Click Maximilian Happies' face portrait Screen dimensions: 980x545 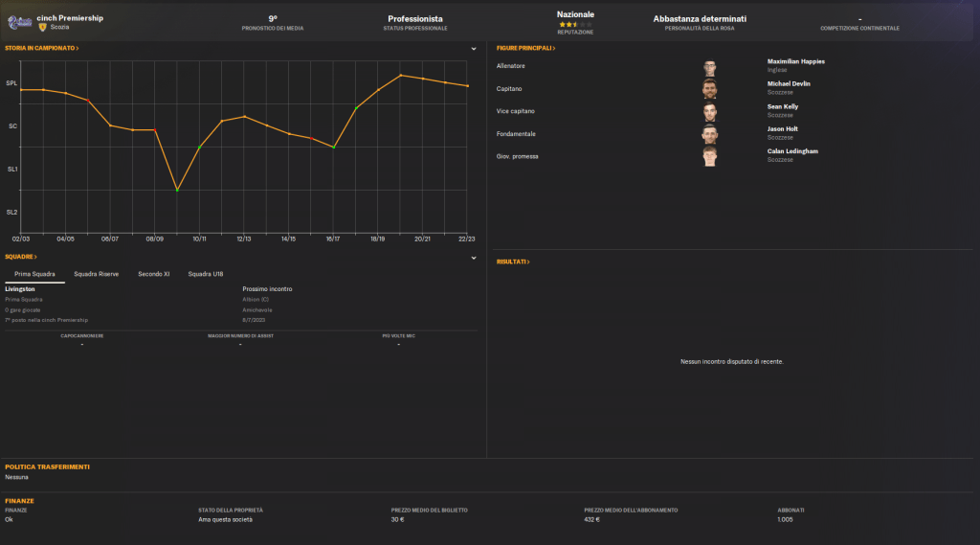[709, 68]
